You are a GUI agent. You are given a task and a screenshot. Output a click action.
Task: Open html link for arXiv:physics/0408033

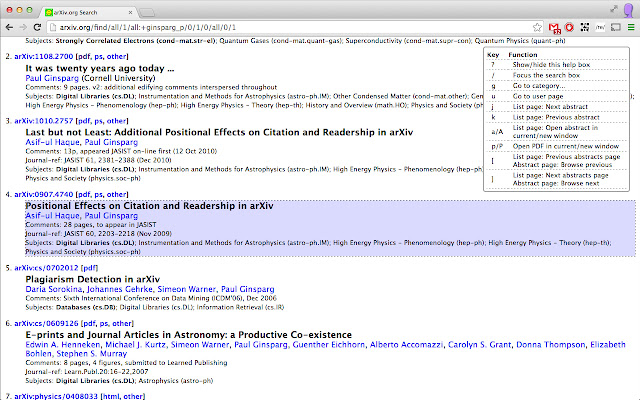pyautogui.click(x=110, y=396)
